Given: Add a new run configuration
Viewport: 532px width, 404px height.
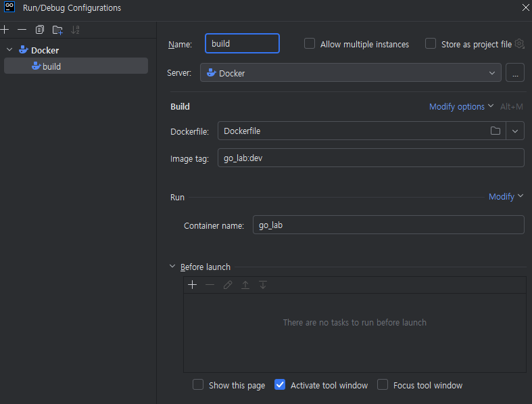Looking at the screenshot, I should (x=5, y=30).
